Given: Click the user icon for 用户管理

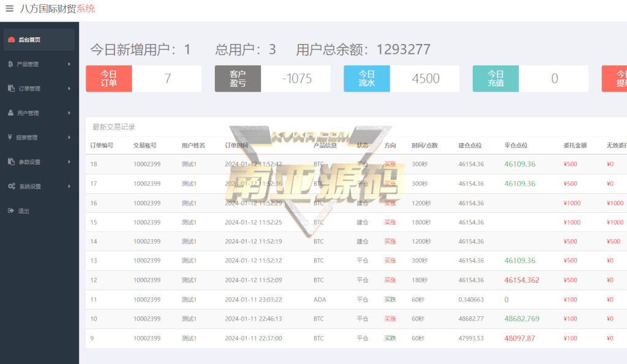Looking at the screenshot, I should click(10, 113).
